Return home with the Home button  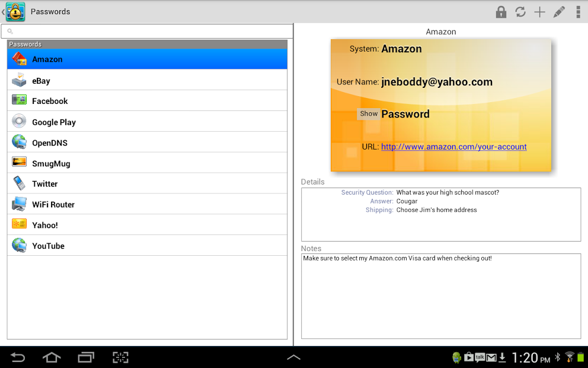(51, 357)
